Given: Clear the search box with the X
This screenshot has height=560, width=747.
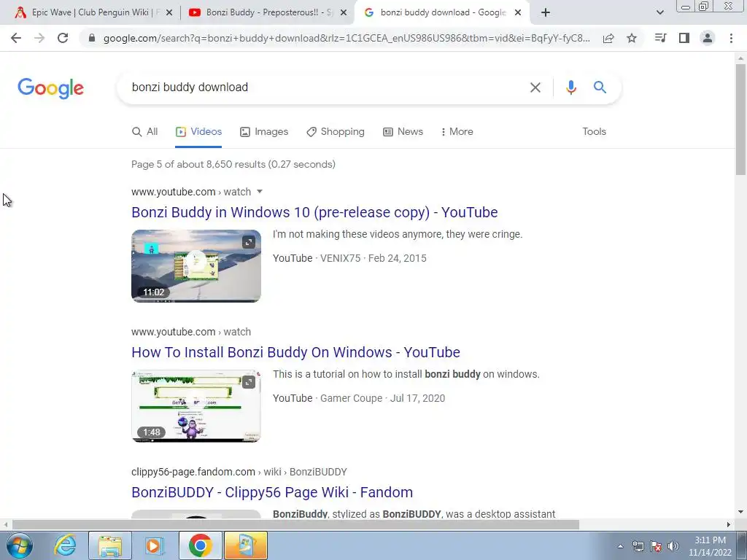Looking at the screenshot, I should pyautogui.click(x=535, y=87).
